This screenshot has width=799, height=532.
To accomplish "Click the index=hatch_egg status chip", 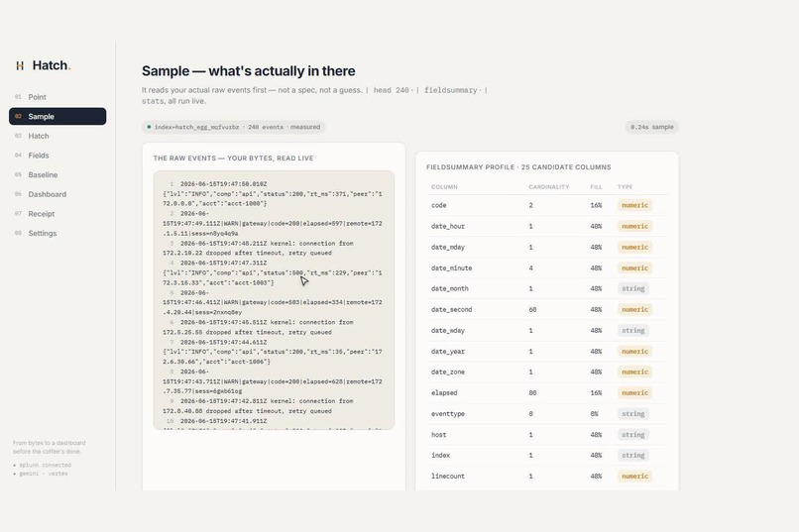I will 233,127.
